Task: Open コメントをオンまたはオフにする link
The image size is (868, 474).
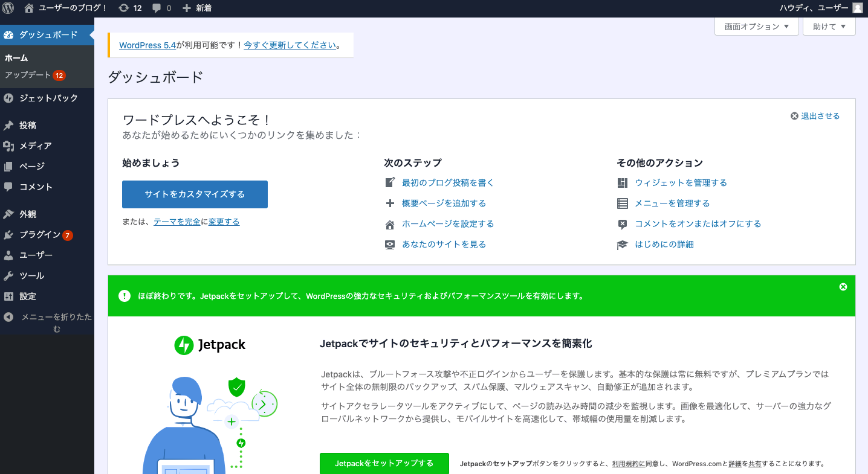Action: click(698, 224)
